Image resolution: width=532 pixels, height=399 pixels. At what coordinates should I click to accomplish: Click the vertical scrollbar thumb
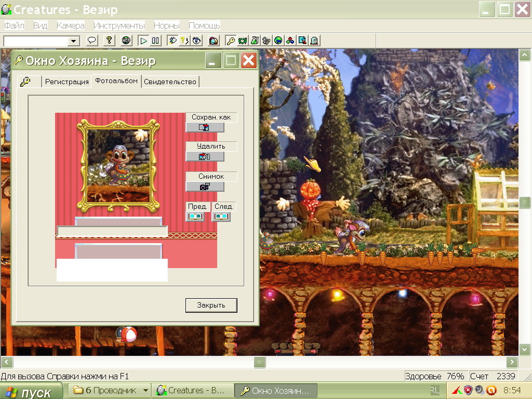tap(525, 203)
